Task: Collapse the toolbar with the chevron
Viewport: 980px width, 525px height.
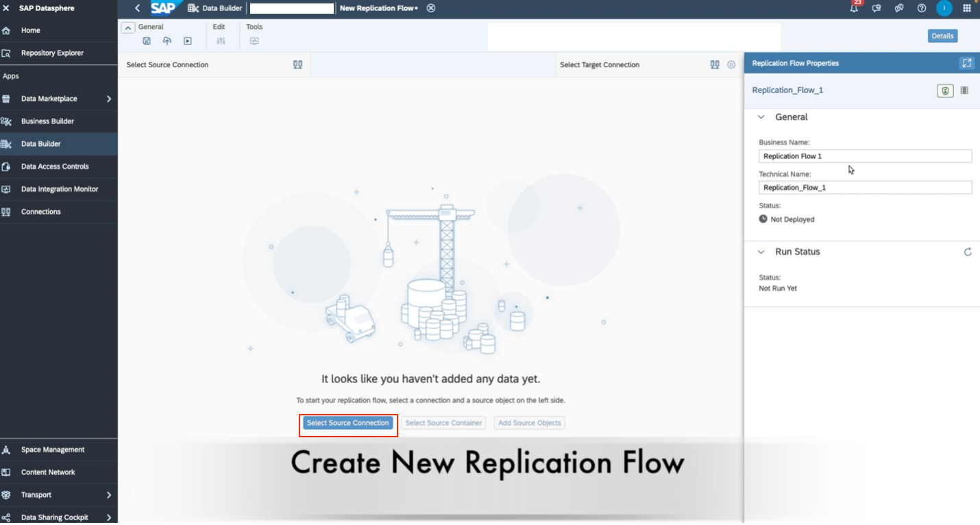Action: coord(127,27)
